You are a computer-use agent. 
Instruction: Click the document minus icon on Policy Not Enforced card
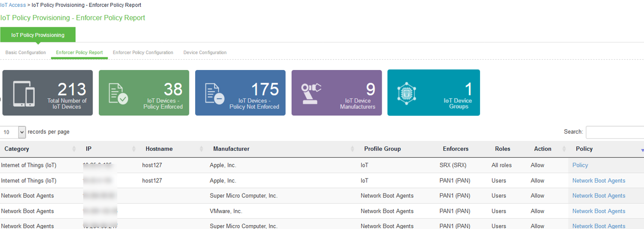pyautogui.click(x=214, y=93)
